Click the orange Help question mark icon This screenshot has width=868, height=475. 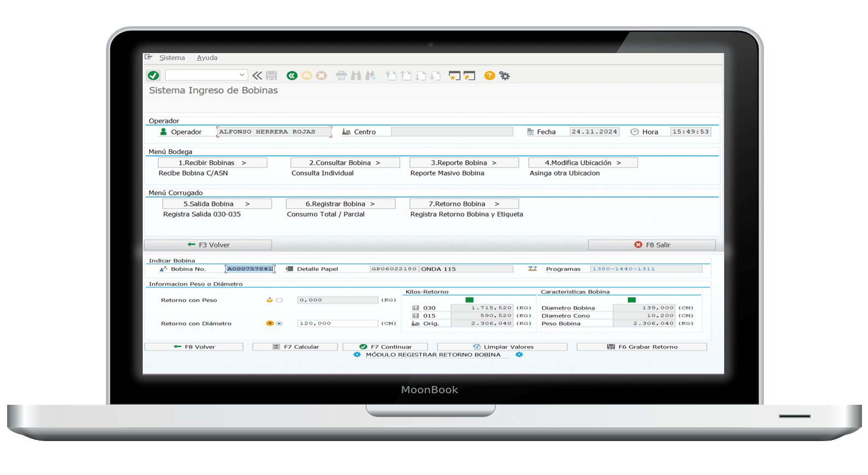pos(490,76)
